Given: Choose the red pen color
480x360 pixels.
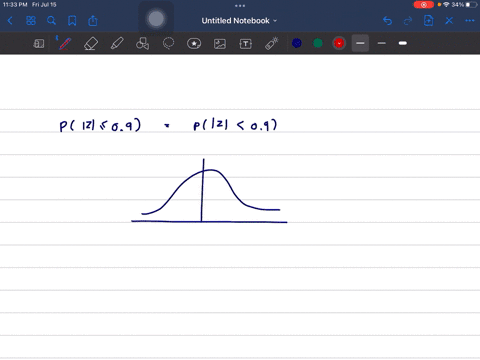Looking at the screenshot, I should tap(339, 43).
